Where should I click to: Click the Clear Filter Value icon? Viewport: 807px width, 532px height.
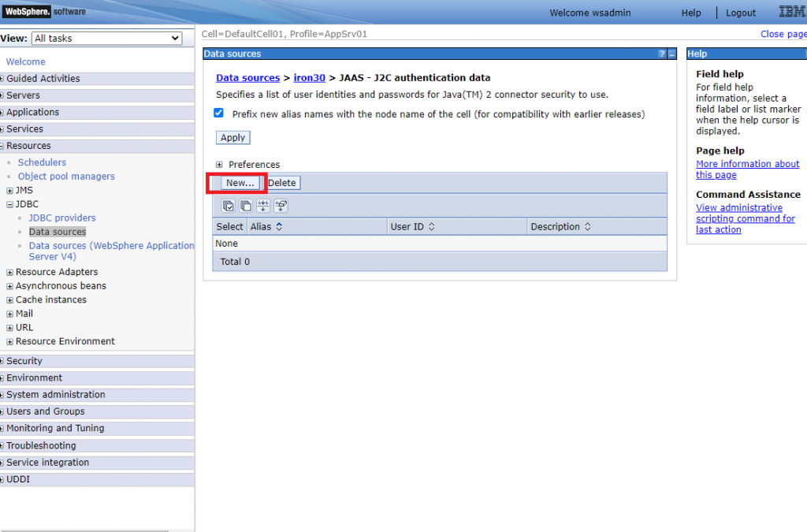281,206
